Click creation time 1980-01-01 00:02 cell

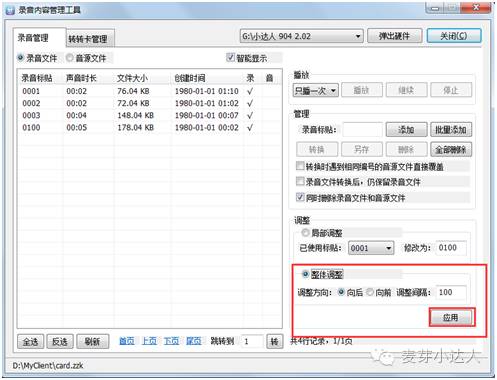tap(207, 127)
